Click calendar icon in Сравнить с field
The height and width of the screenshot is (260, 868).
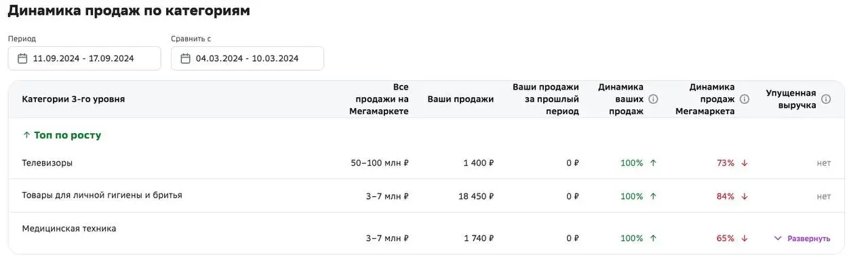pos(185,58)
